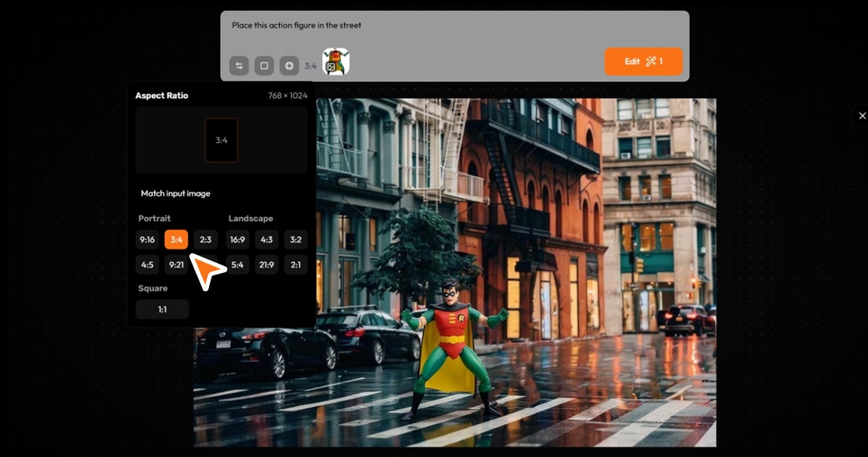Click the Portrait section label
Image resolution: width=868 pixels, height=457 pixels.
[x=155, y=219]
